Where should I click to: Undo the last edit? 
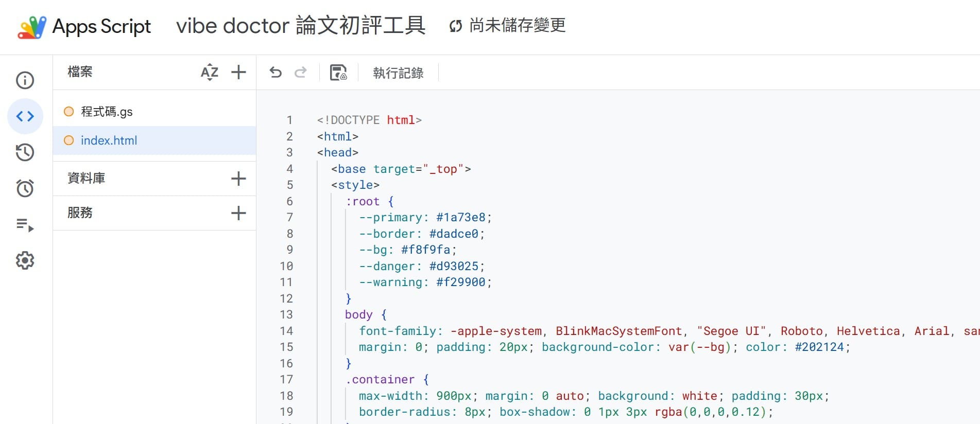pyautogui.click(x=276, y=73)
